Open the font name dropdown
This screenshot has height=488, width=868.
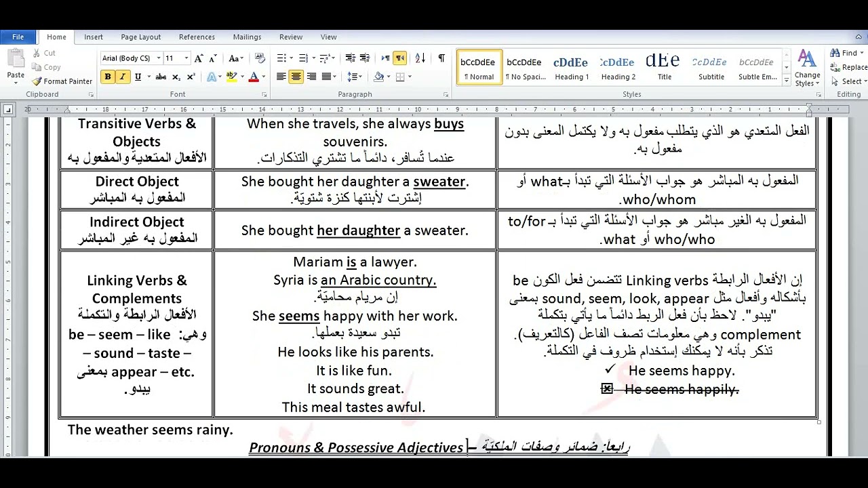158,58
